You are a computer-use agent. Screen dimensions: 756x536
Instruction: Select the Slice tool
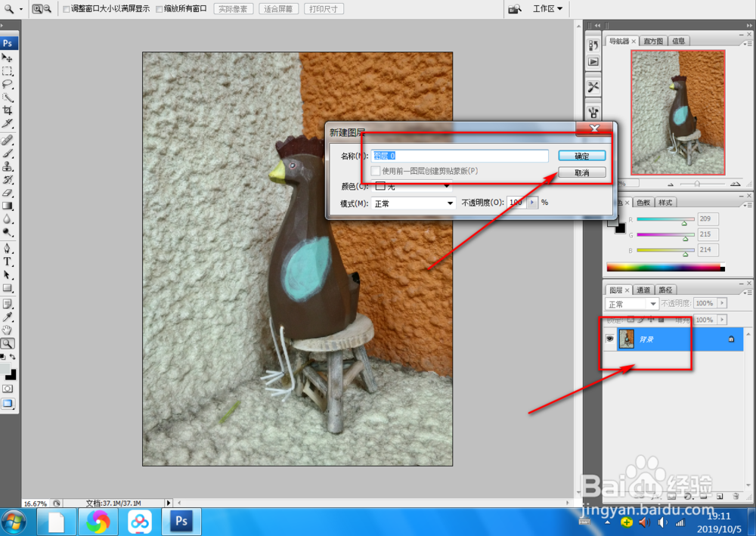point(8,123)
